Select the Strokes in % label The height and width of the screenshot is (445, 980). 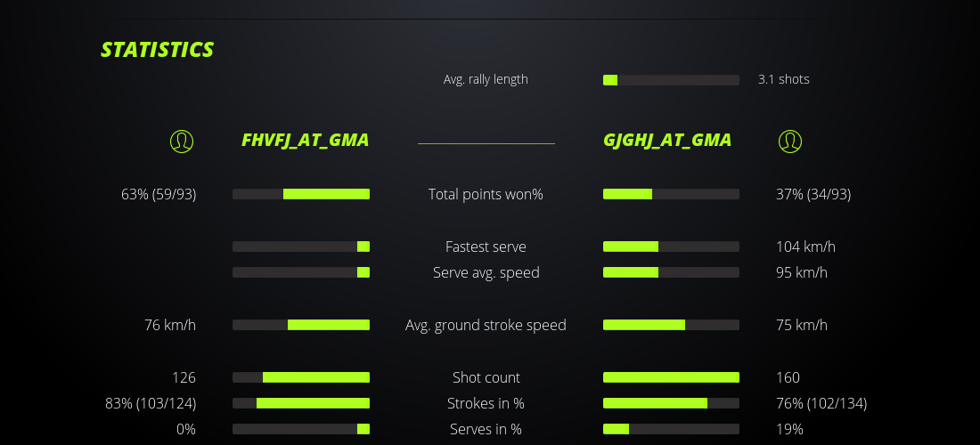point(486,403)
